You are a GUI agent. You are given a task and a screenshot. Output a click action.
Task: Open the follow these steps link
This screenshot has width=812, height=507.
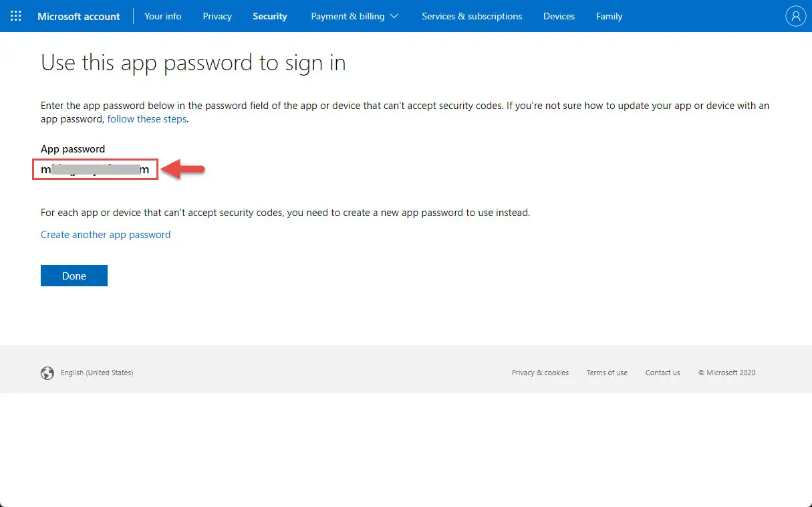click(x=147, y=119)
